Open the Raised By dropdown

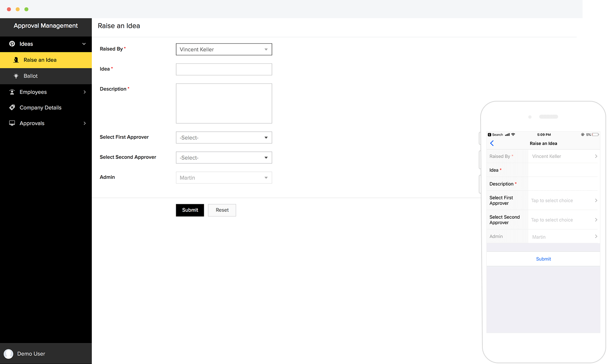pyautogui.click(x=224, y=50)
